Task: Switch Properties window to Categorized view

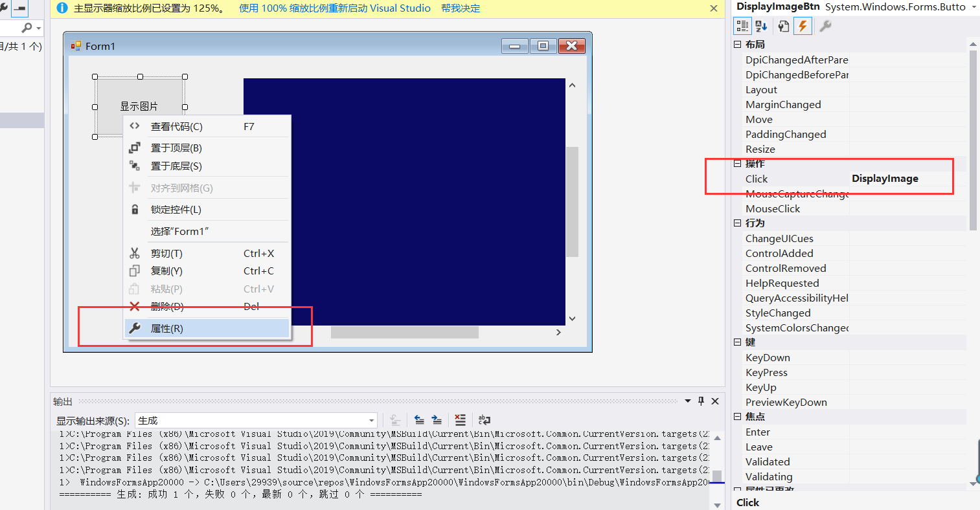Action: (742, 26)
